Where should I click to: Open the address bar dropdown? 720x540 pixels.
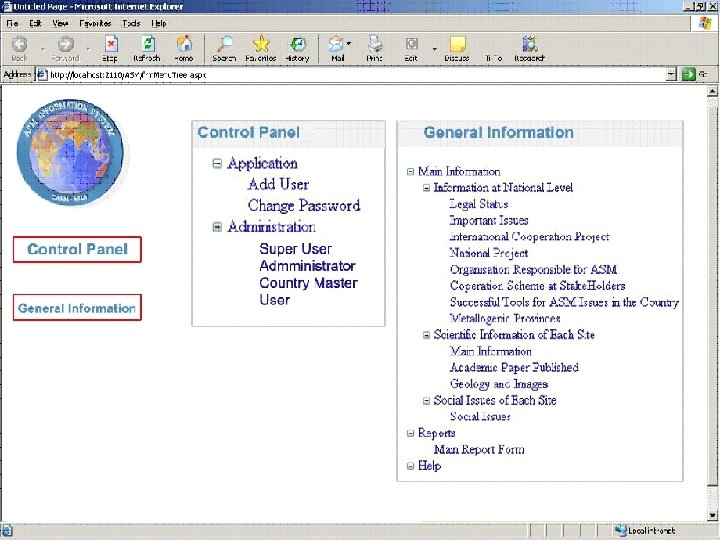(x=671, y=74)
